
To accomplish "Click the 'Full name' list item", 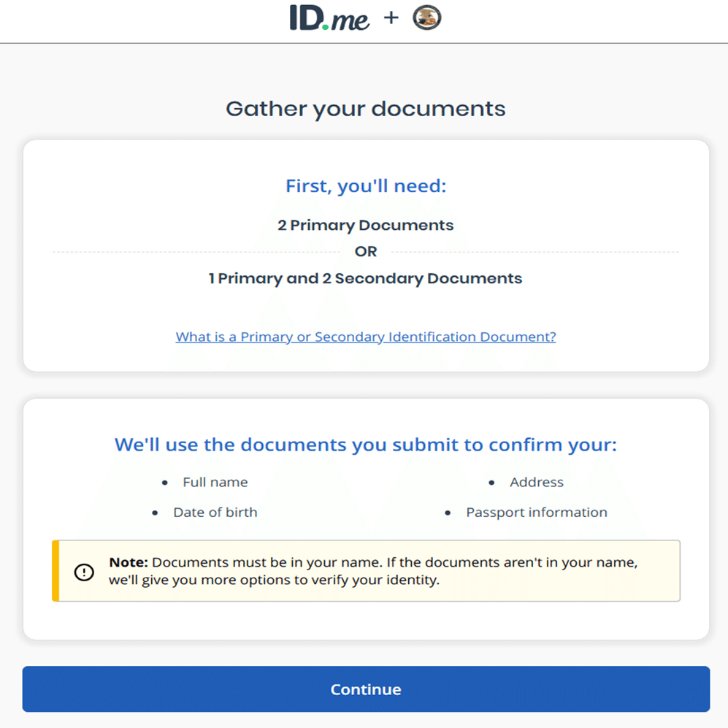I will (x=215, y=482).
